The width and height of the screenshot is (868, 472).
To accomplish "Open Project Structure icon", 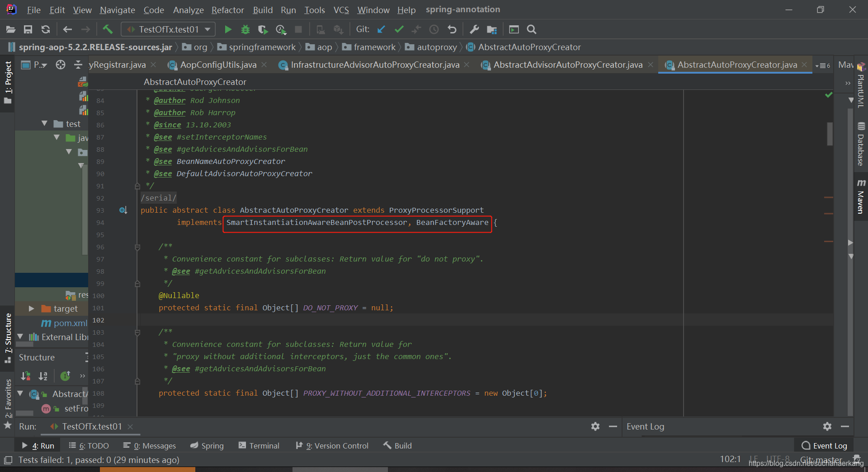I will 492,29.
